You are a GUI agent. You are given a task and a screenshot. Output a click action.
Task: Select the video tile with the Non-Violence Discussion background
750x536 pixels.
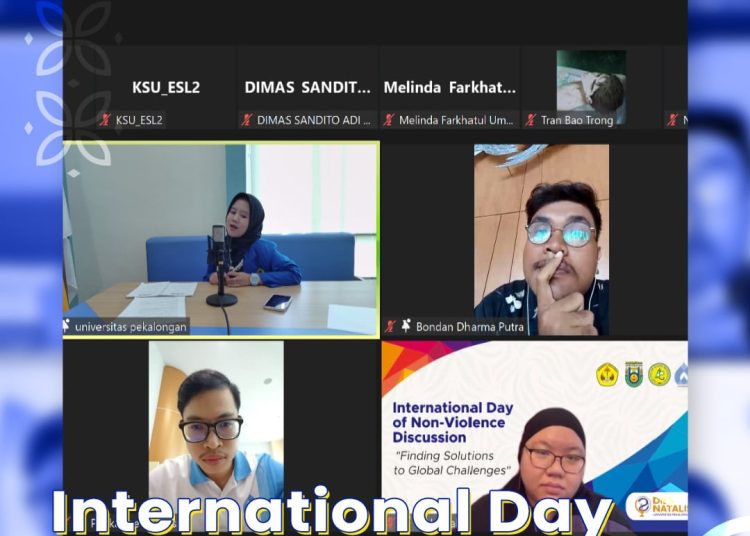535,436
